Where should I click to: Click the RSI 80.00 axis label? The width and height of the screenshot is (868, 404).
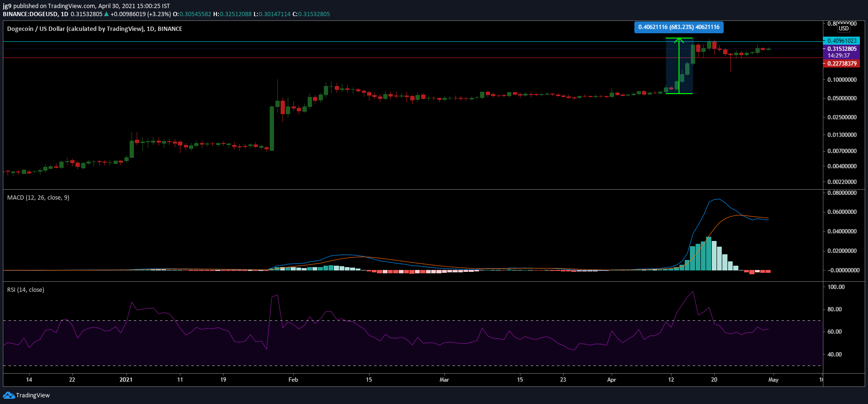[x=835, y=309]
